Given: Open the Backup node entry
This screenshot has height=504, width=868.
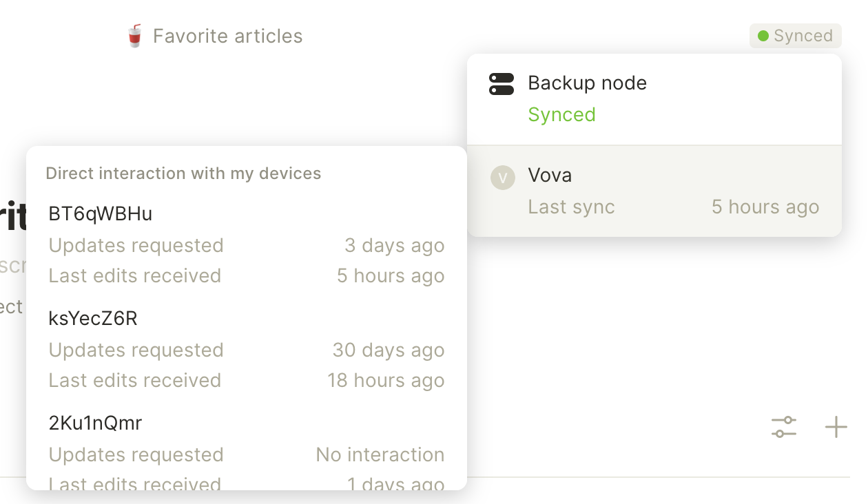Looking at the screenshot, I should tap(654, 99).
